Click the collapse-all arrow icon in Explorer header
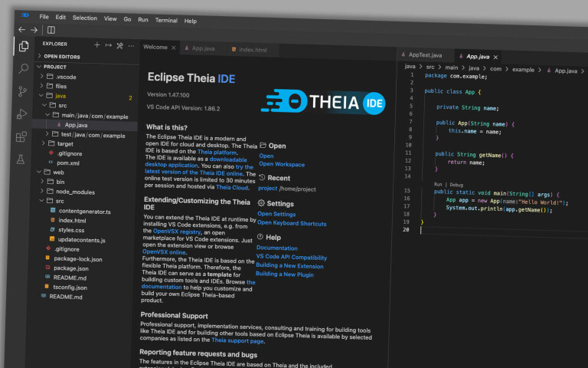The width and height of the screenshot is (588, 368). click(109, 45)
